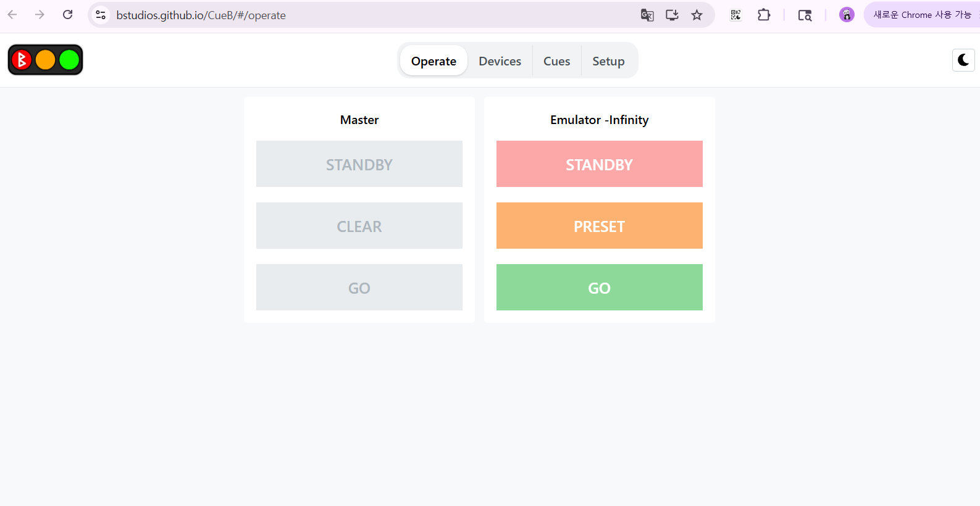This screenshot has height=506, width=980.
Task: Go back with the browser back arrow
Action: click(x=12, y=15)
